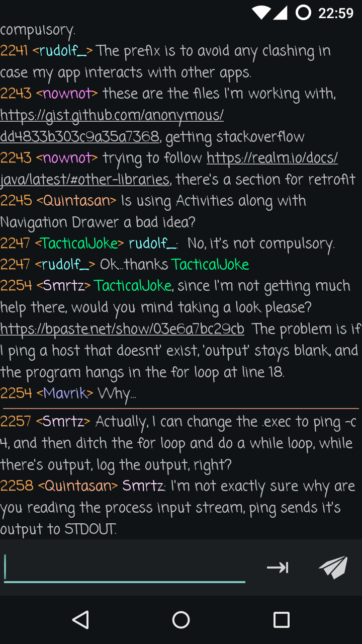Tap nick nownot before the gist link
The height and width of the screenshot is (644, 362).
(67, 94)
